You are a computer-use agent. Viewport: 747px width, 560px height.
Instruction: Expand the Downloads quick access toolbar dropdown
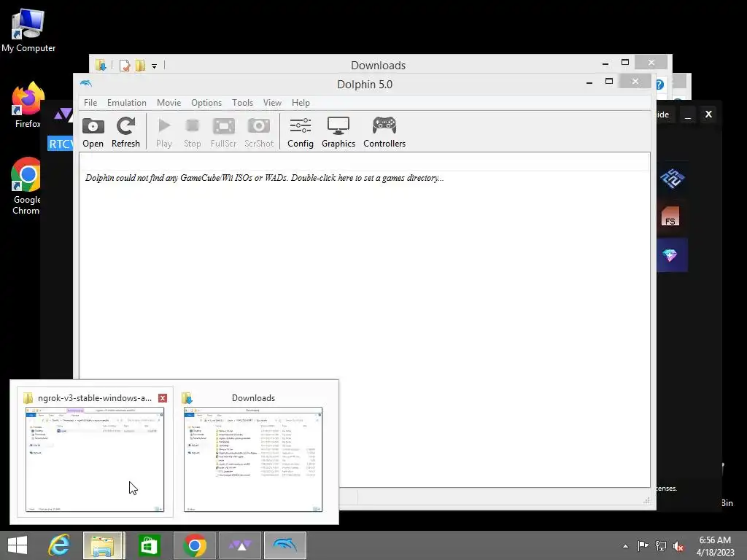pyautogui.click(x=155, y=66)
